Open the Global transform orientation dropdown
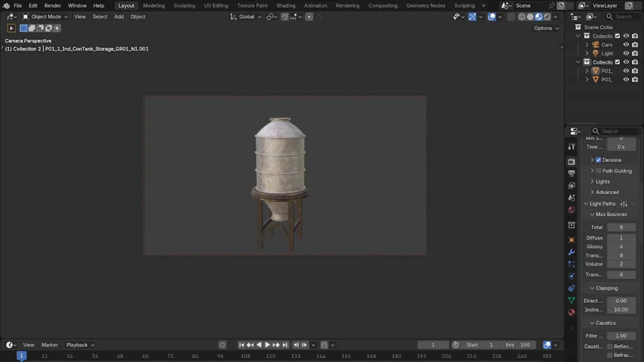The image size is (644, 362). (245, 17)
